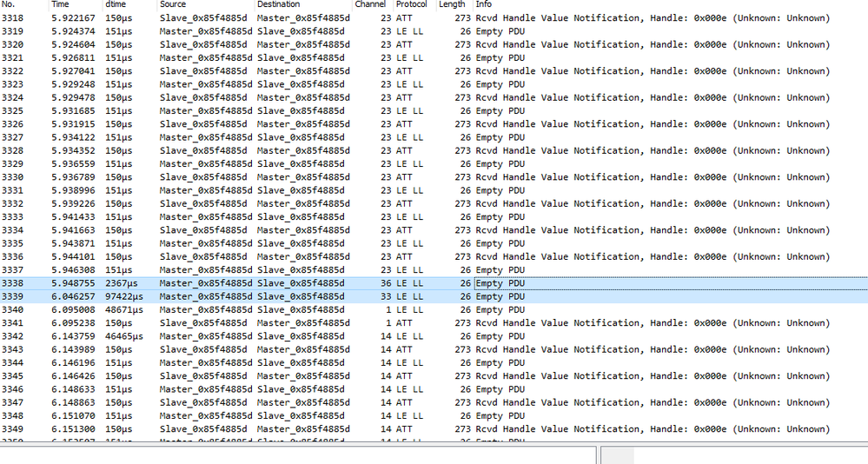
Task: Select packet 3319 Empty PDU row
Action: coord(434,31)
